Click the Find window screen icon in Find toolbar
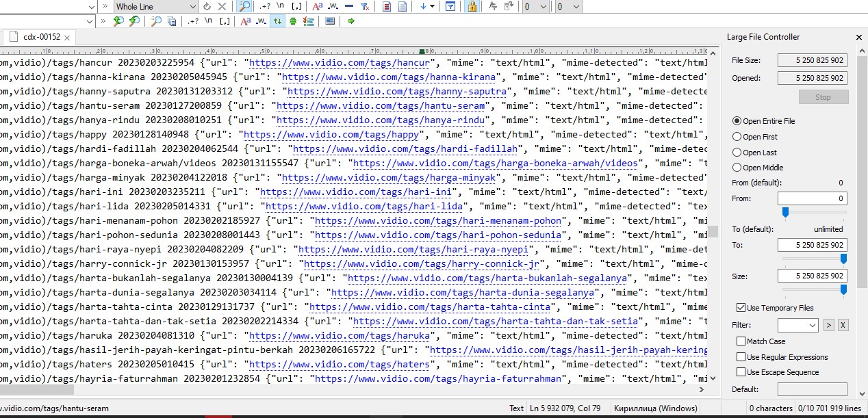This screenshot has width=868, height=418. click(330, 21)
